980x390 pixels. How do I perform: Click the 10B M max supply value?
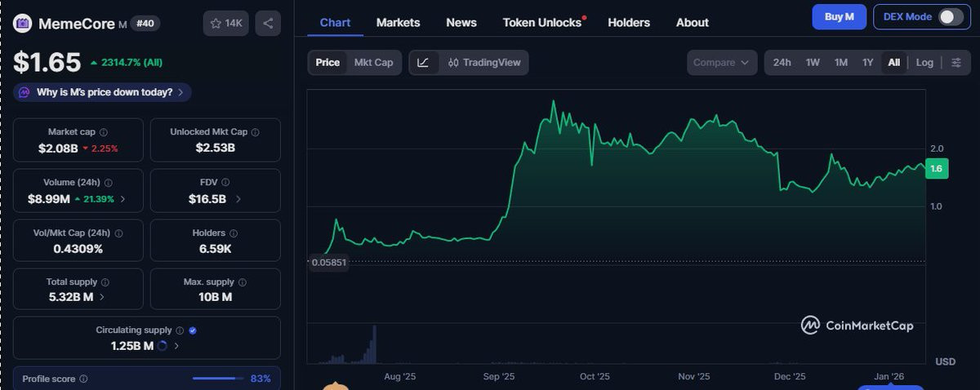click(x=216, y=297)
